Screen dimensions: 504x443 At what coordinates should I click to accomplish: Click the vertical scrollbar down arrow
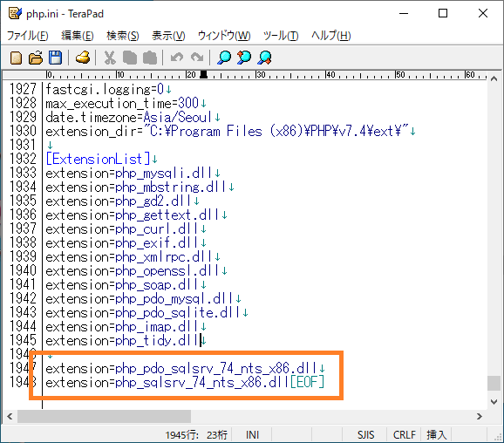[494, 401]
